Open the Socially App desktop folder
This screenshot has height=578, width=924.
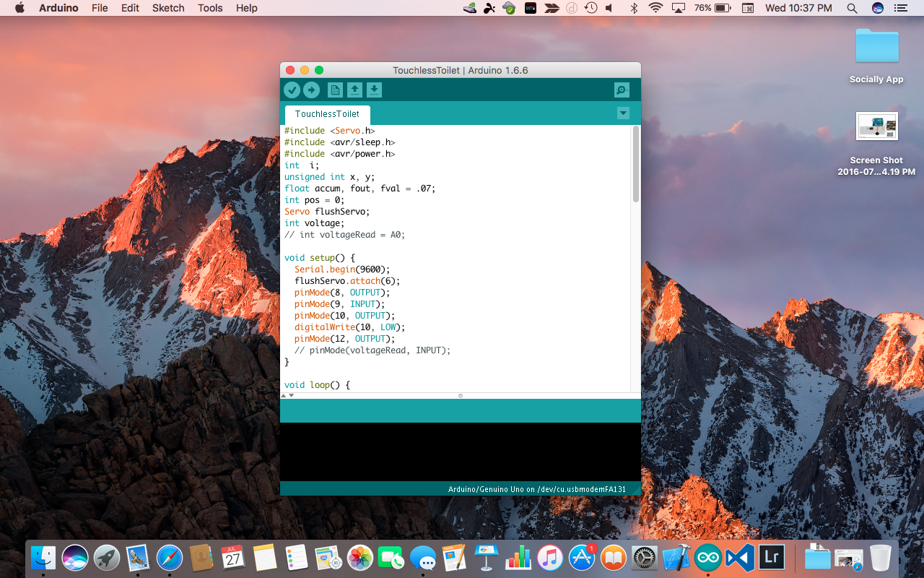876,47
